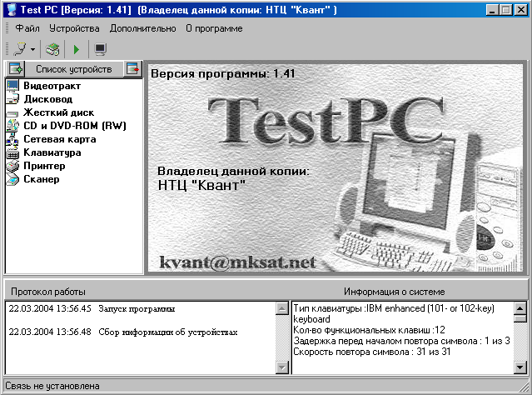Viewport: 532px width, 395px height.
Task: Click Скорость повтора символа : 31 из 31
Action: pos(372,352)
